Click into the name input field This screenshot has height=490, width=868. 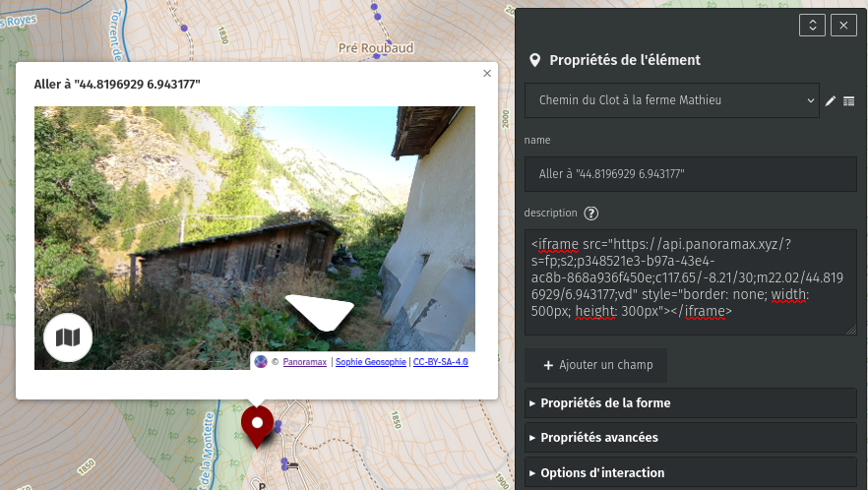click(690, 174)
